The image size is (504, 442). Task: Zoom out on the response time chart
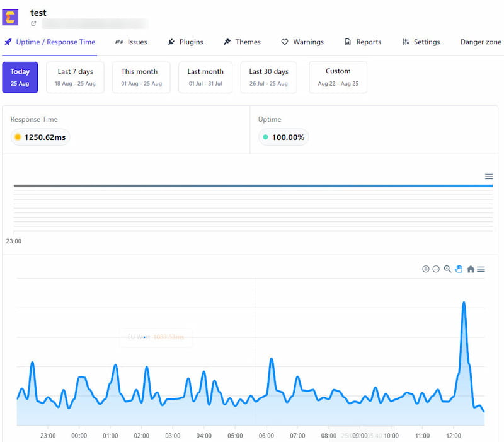pyautogui.click(x=436, y=269)
